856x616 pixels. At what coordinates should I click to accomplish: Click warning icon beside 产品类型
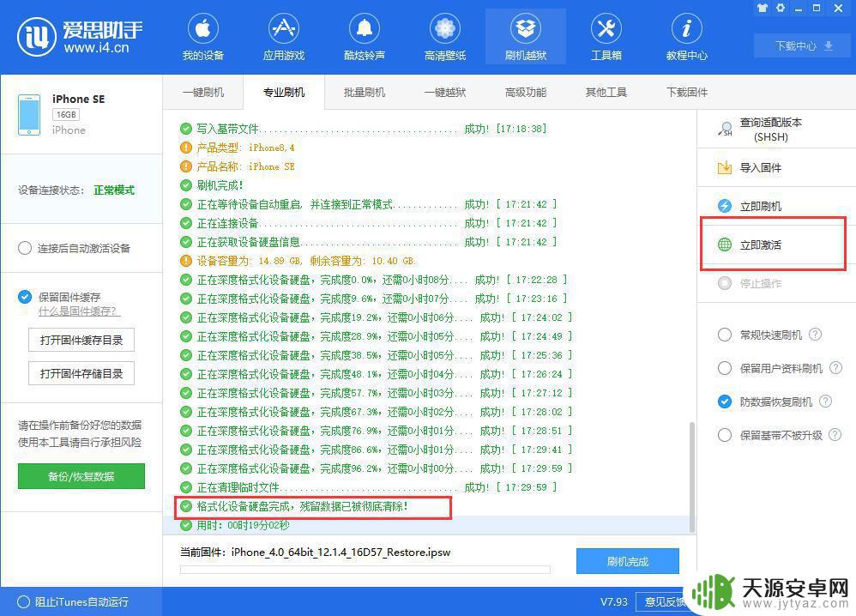(x=186, y=148)
